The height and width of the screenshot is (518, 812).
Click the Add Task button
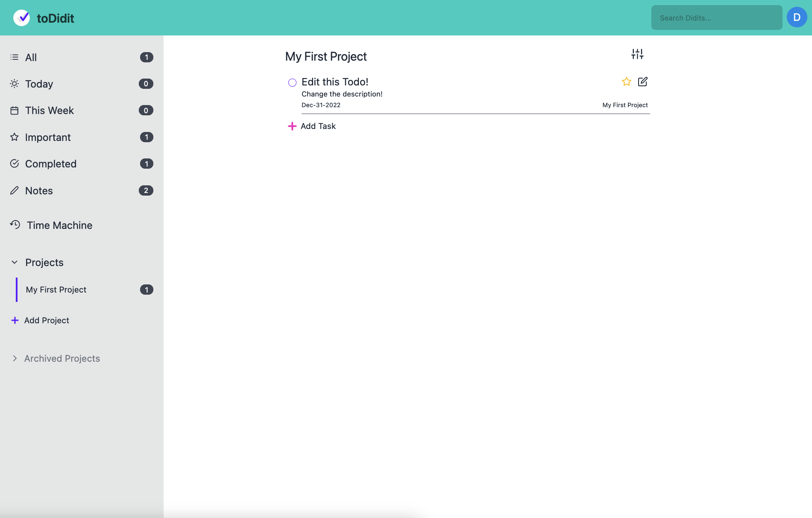click(312, 126)
